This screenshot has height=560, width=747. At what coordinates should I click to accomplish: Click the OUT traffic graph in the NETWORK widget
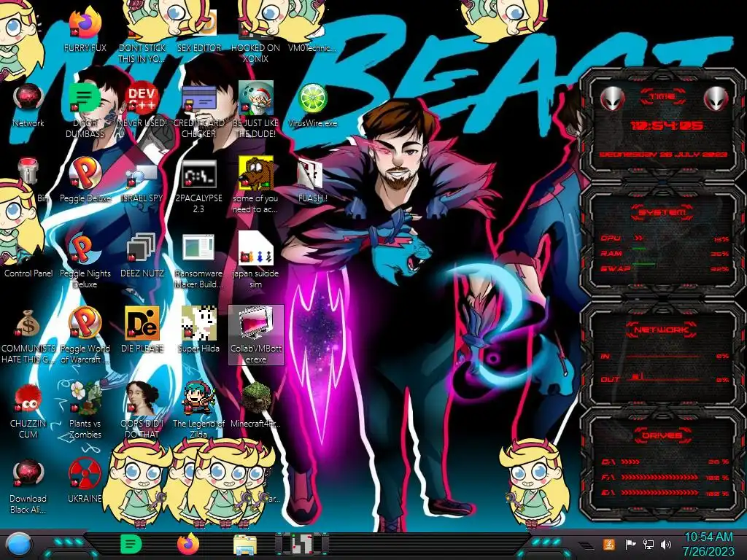click(x=664, y=378)
